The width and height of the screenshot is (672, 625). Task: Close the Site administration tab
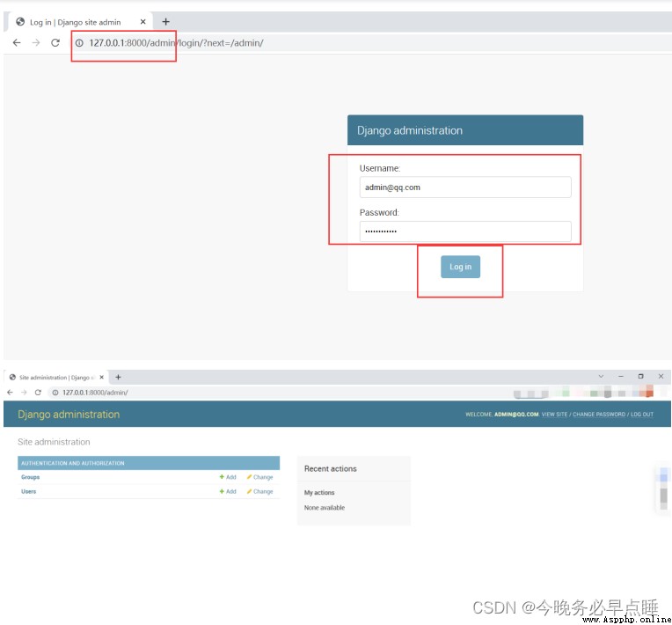click(x=101, y=378)
